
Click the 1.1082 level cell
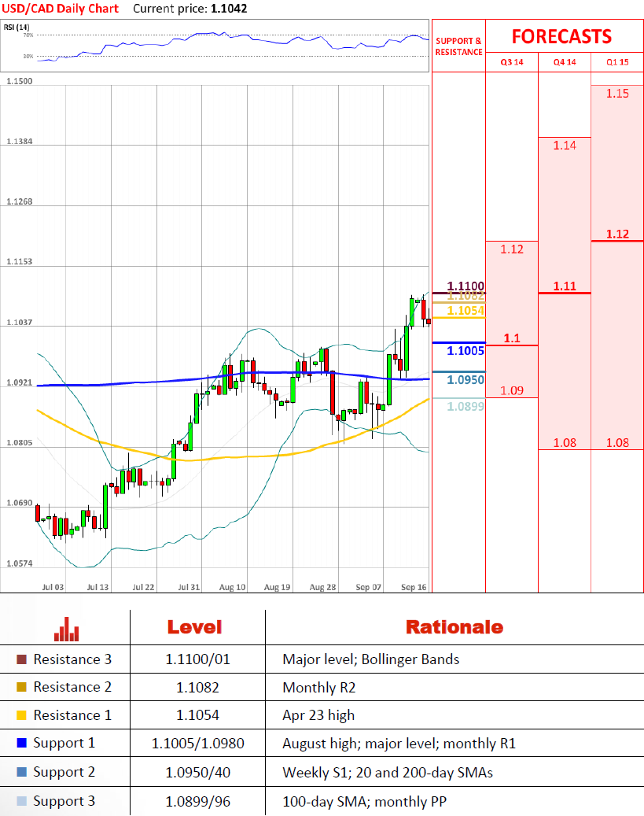(197, 688)
